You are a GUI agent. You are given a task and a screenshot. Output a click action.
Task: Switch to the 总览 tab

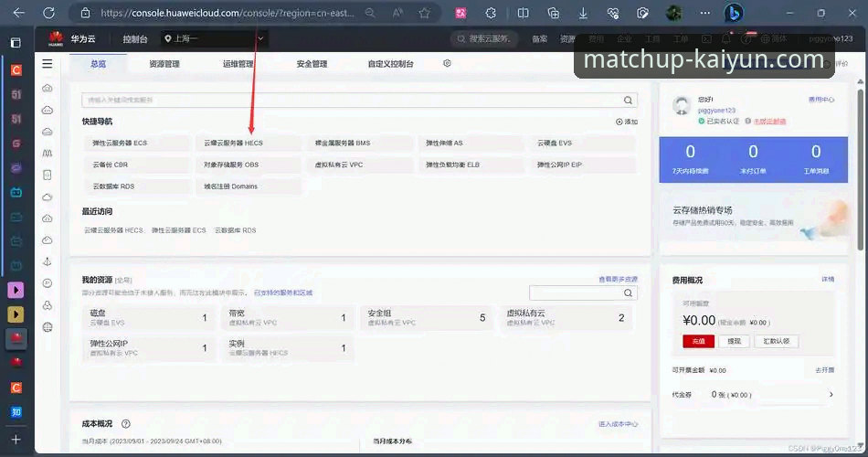[98, 64]
